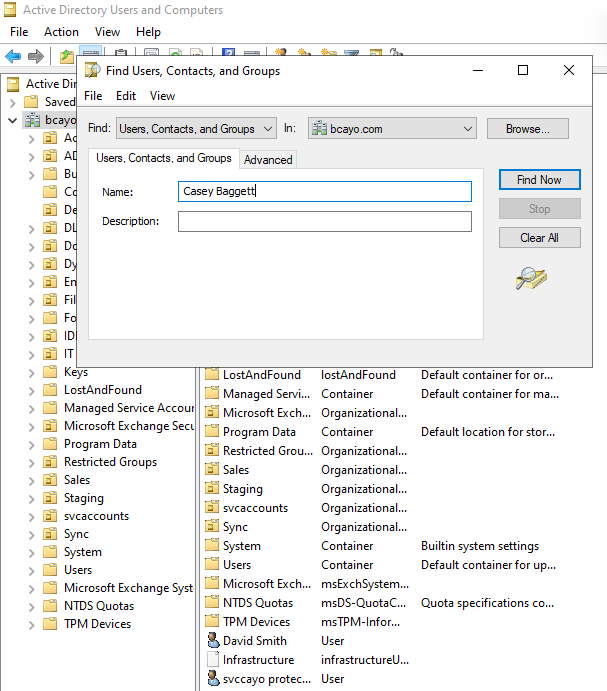This screenshot has height=691, width=607.
Task: Click into the Description text field
Action: pyautogui.click(x=324, y=221)
